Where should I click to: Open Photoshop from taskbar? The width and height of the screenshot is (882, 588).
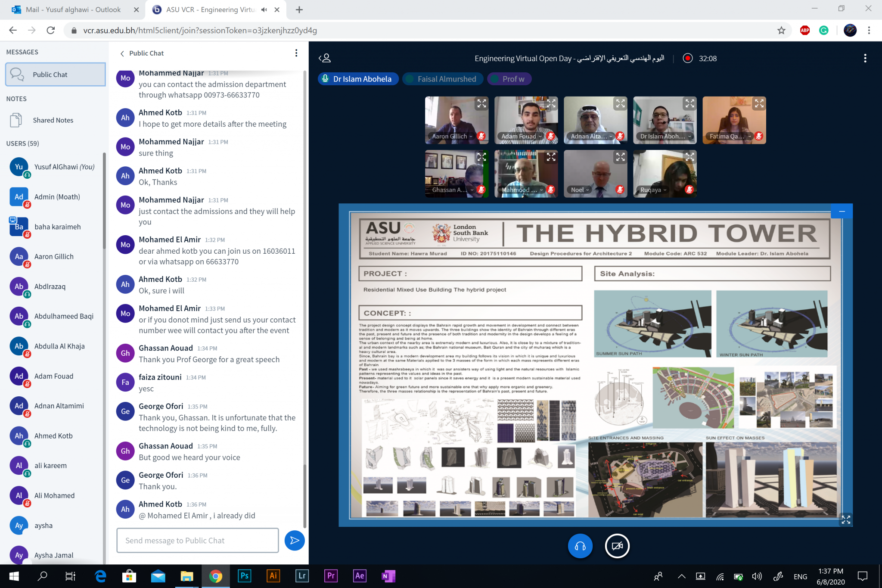click(x=244, y=576)
